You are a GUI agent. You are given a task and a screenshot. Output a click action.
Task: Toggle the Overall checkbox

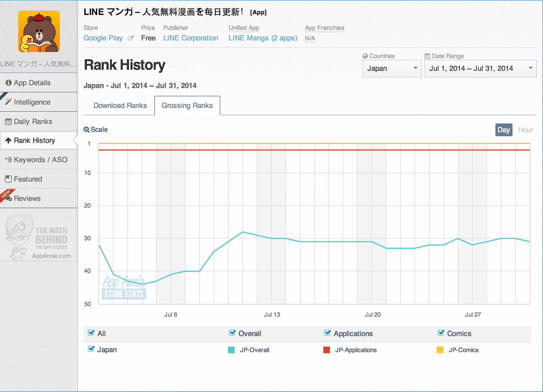click(232, 333)
